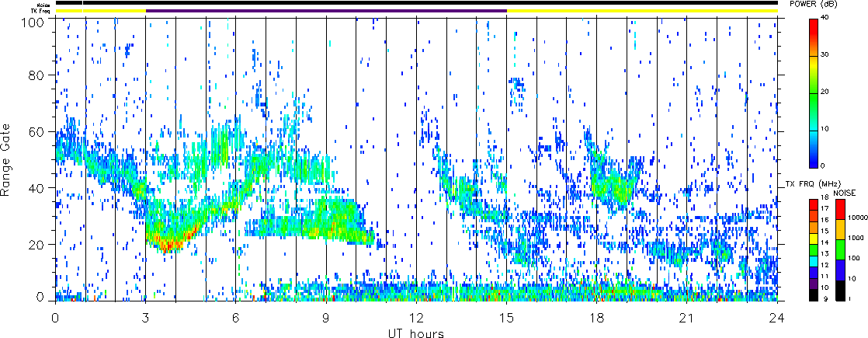
Task: Click the '21' tick label on UT hours axis
Action: pyautogui.click(x=687, y=319)
